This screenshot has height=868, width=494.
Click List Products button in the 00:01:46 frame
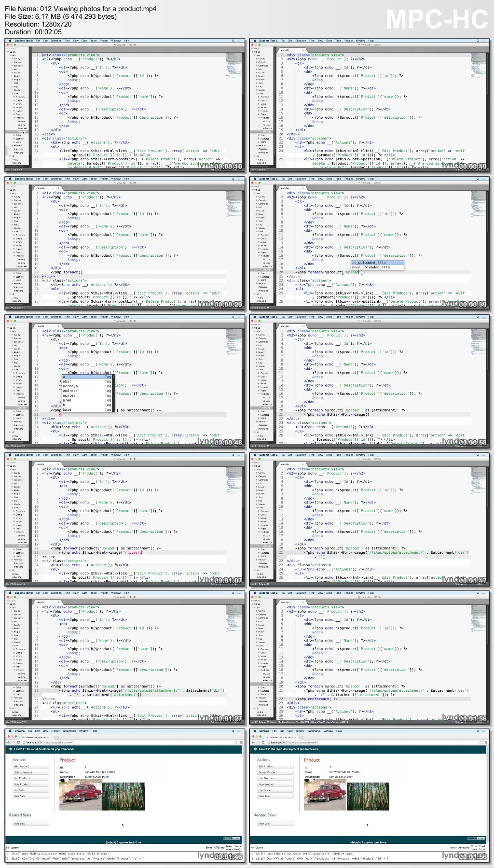point(31,778)
